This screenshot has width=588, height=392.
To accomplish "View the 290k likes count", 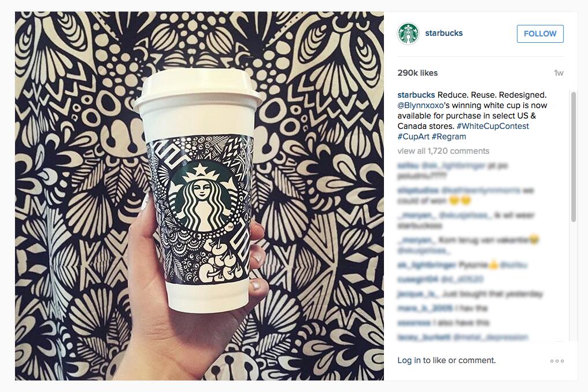I will click(417, 73).
